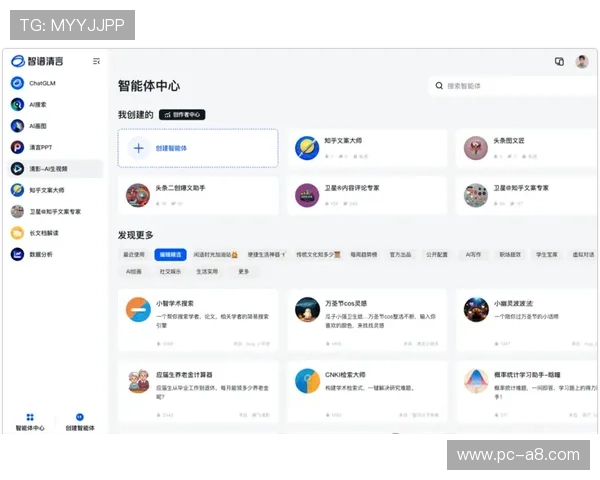This screenshot has height=480, width=600.
Task: Open the CNKI检索大师 agent card
Action: click(x=367, y=392)
